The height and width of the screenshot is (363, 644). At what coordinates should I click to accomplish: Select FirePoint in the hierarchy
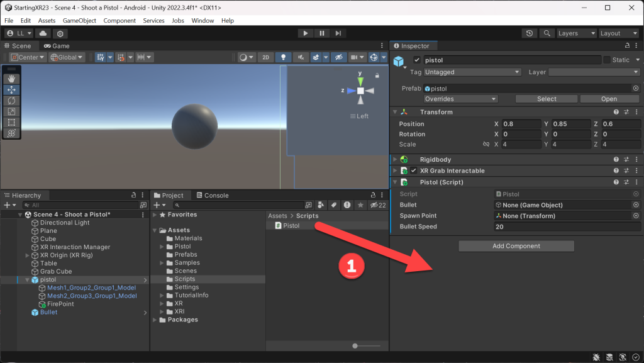60,304
